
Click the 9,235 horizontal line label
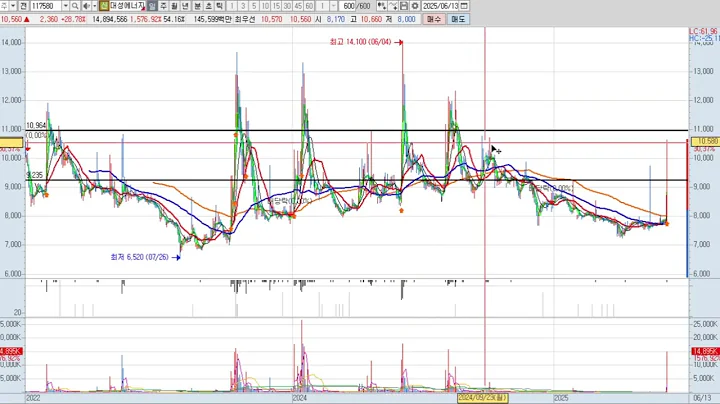(x=34, y=175)
